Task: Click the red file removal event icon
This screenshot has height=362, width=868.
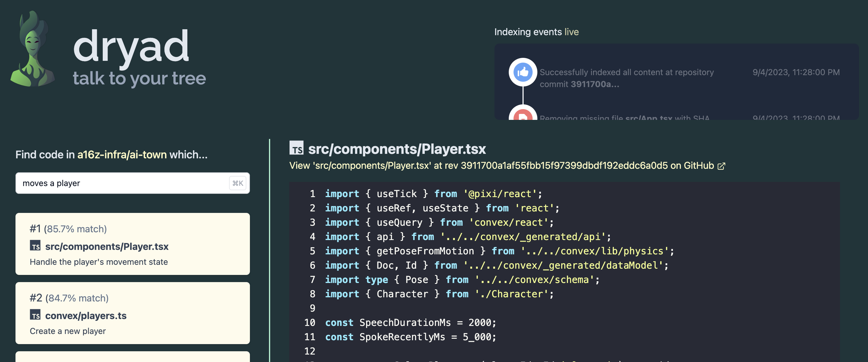Action: point(523,115)
